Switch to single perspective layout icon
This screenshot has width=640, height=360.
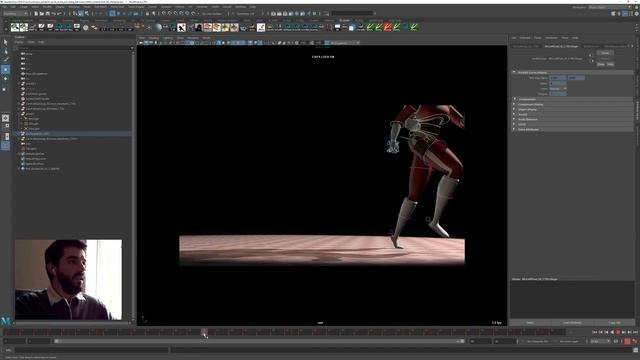[x=5, y=118]
